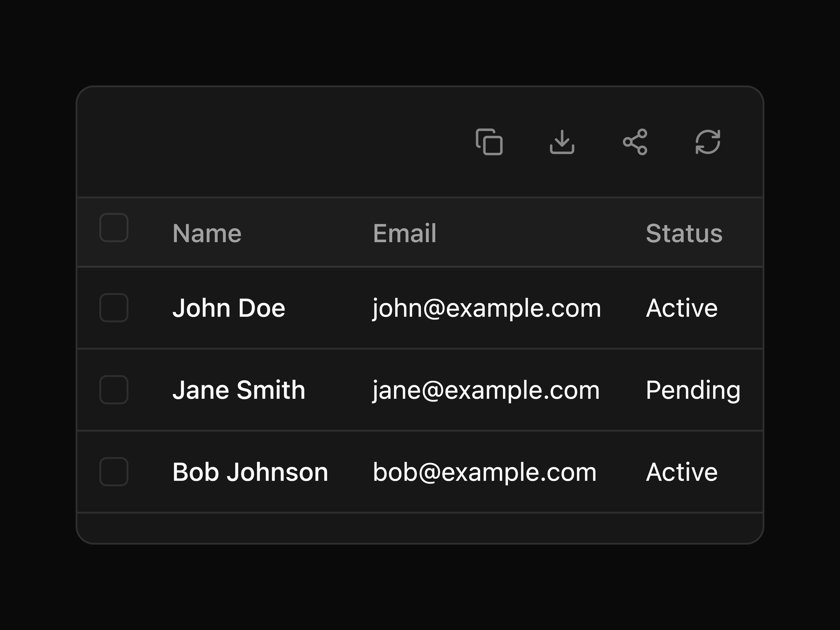
Task: Click the Pending status for Jane
Action: pyautogui.click(x=693, y=390)
